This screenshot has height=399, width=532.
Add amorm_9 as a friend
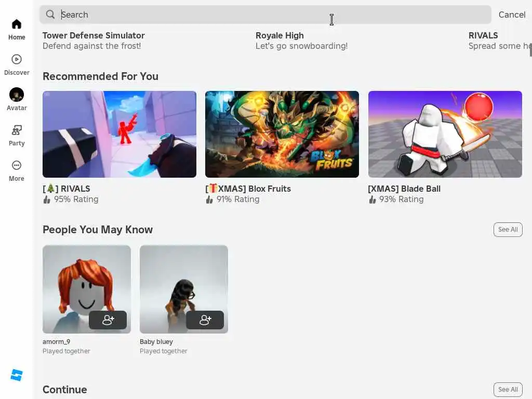click(x=108, y=320)
